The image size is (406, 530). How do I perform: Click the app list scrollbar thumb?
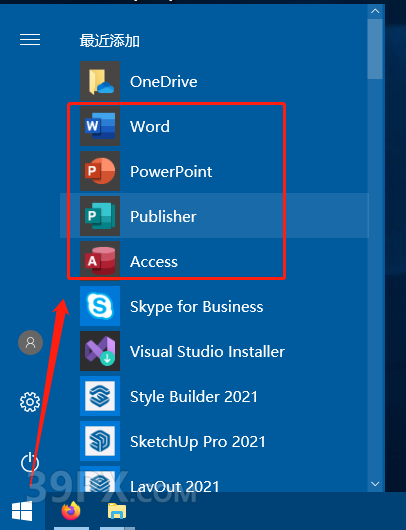375,49
